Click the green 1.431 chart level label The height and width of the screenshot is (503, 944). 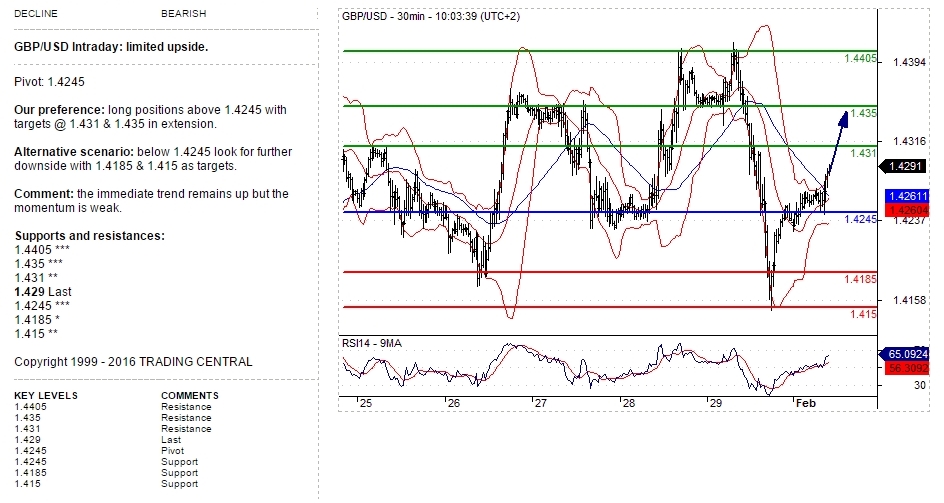tap(863, 154)
